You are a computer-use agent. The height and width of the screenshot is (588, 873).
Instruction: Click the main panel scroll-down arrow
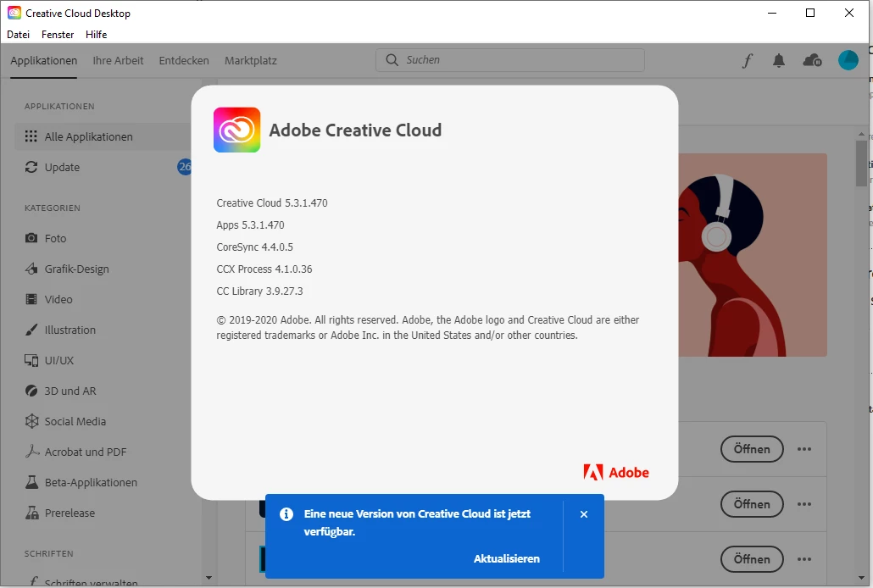(861, 578)
